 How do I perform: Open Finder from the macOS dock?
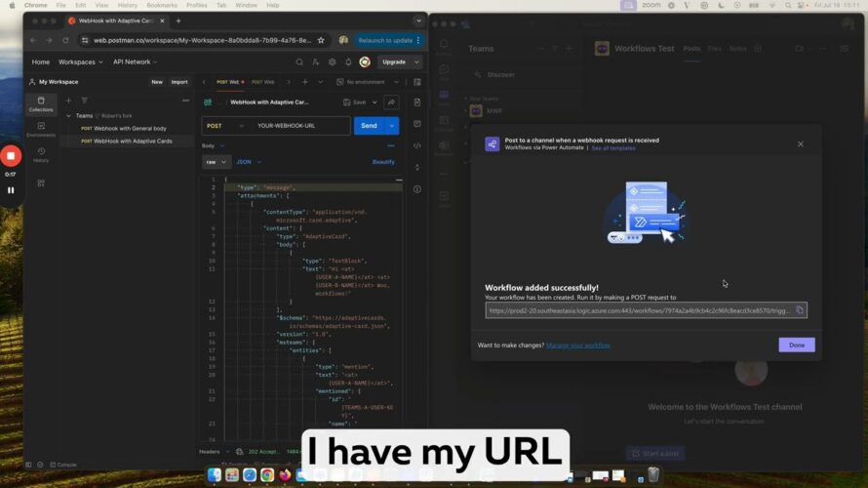point(215,474)
